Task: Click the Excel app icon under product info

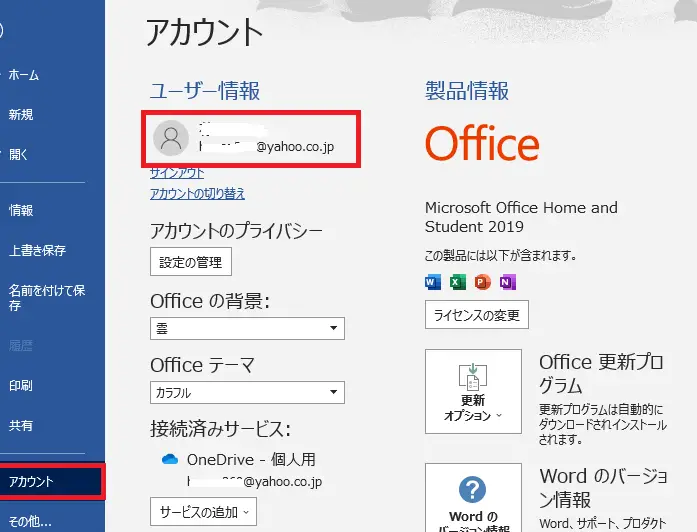Action: (458, 283)
